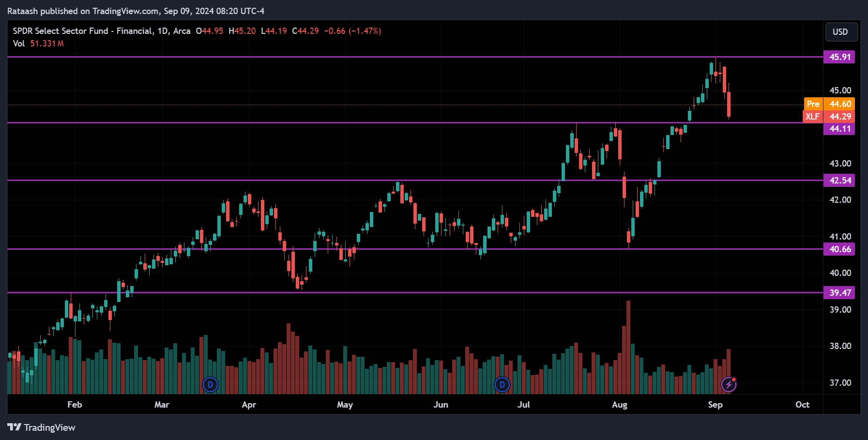
Task: Click the Pre 44.60 pre-market price label
Action: (x=829, y=104)
